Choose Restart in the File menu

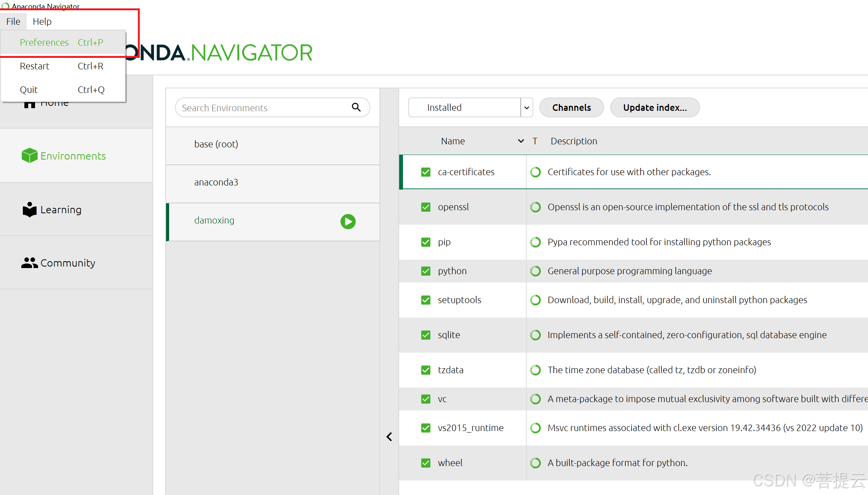click(x=35, y=66)
